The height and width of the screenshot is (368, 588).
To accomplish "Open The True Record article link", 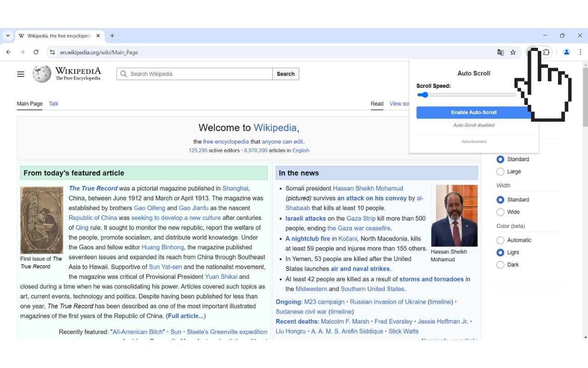I will pyautogui.click(x=93, y=188).
